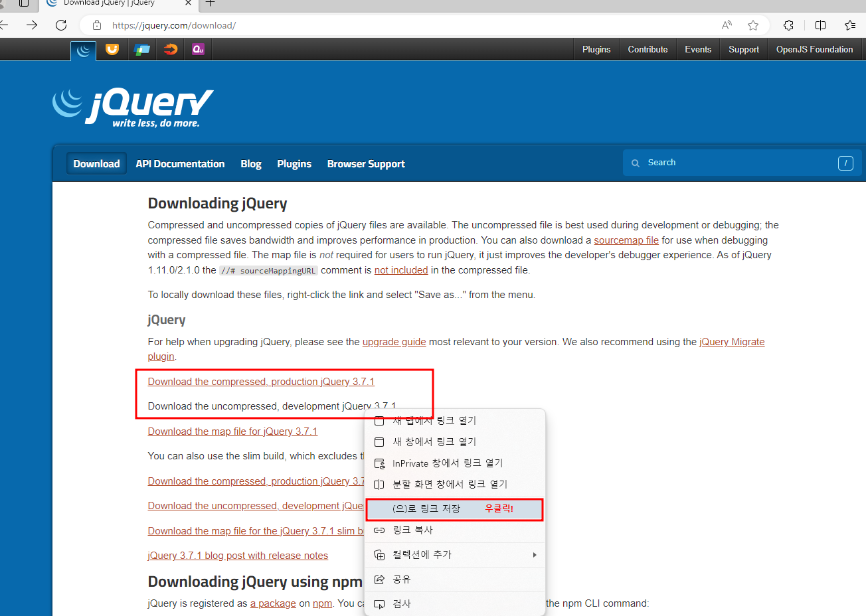The height and width of the screenshot is (616, 866).
Task: Open new tab with plus icon
Action: click(x=210, y=3)
